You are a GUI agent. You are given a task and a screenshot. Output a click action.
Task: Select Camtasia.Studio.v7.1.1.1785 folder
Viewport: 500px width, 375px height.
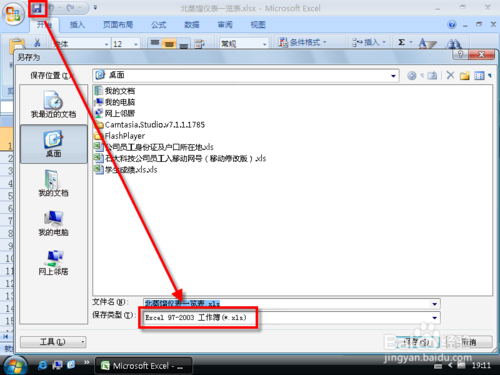click(x=149, y=125)
